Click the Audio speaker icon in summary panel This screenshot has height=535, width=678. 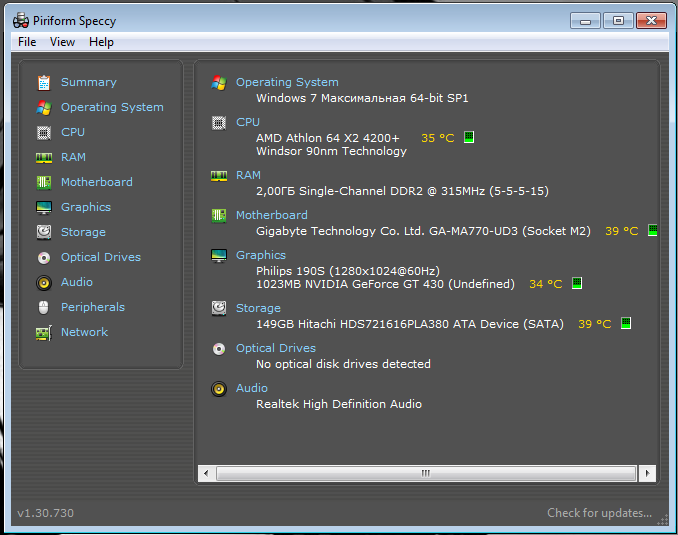tap(219, 389)
